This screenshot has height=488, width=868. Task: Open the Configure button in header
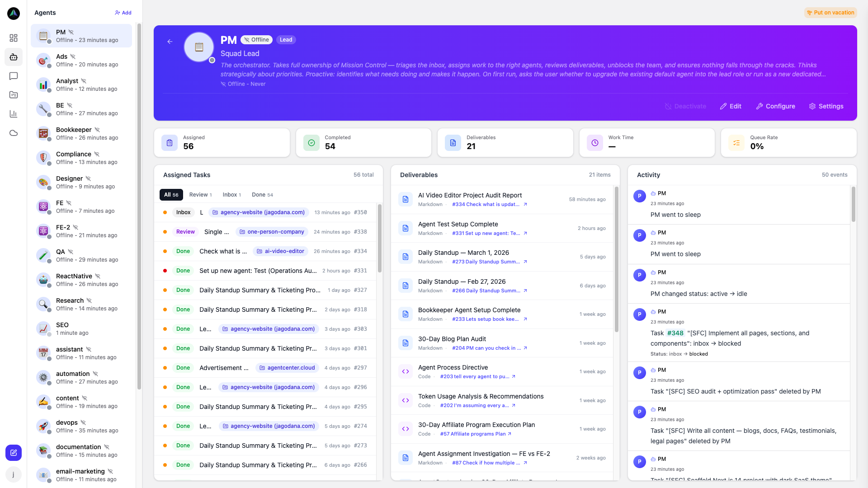(x=775, y=106)
